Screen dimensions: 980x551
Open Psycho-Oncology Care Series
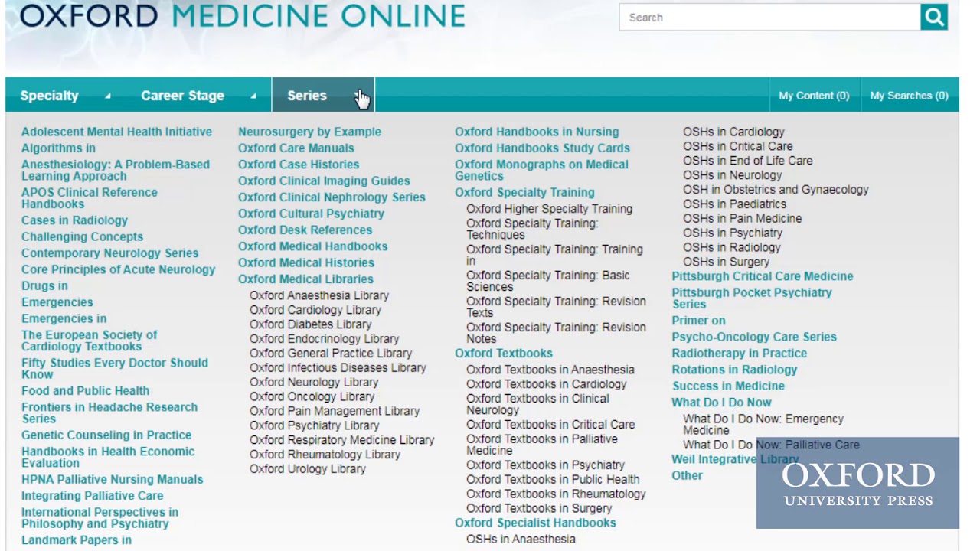tap(754, 337)
